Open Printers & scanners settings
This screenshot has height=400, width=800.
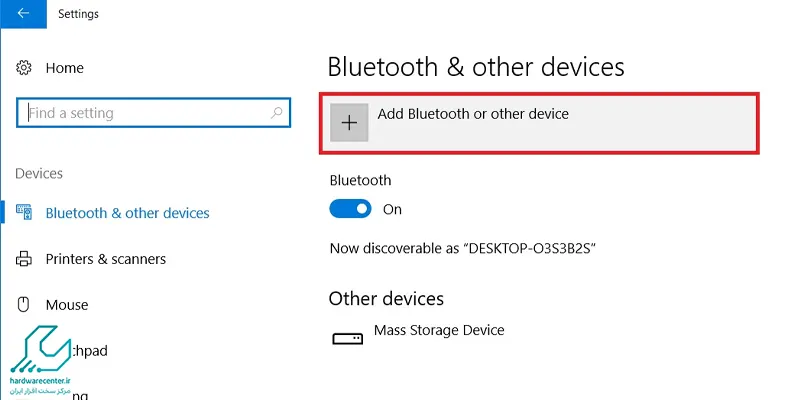click(106, 259)
